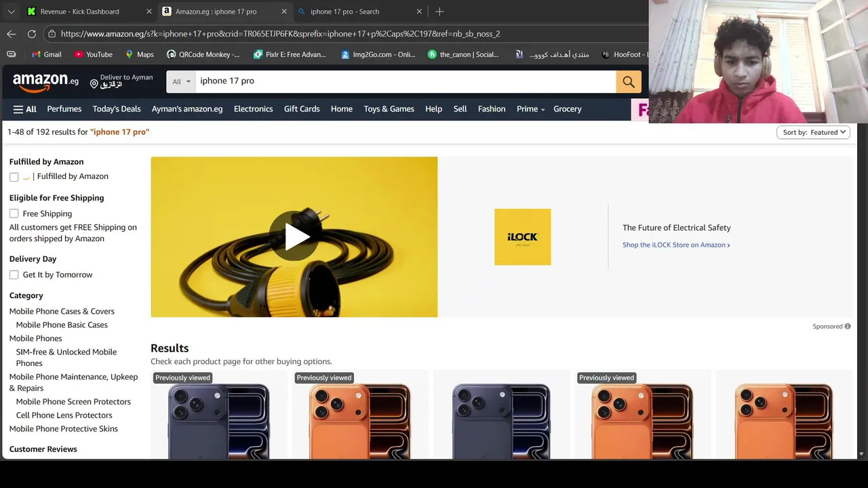Open Perfumes in the navigation bar
Screen dimensions: 868x488
64,109
